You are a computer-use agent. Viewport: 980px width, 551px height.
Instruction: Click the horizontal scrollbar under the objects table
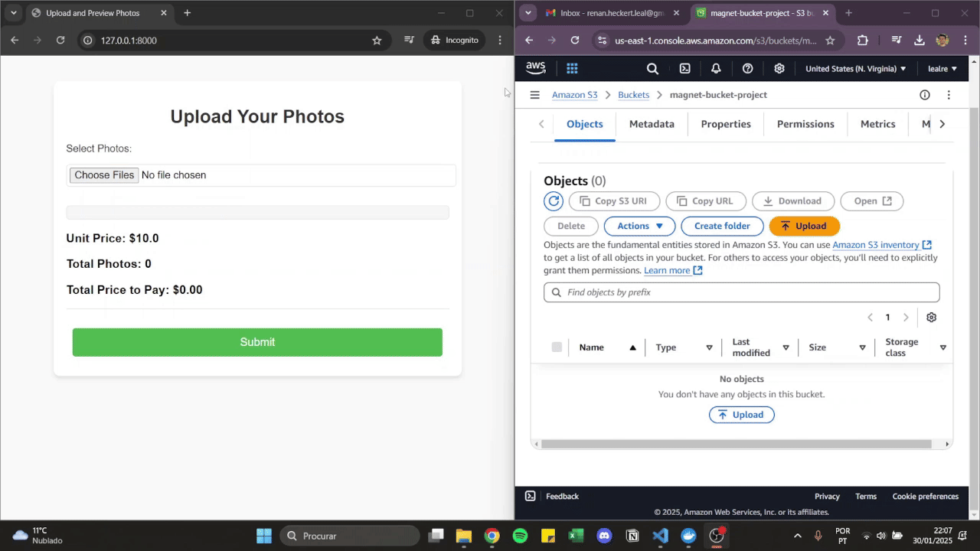(736, 444)
